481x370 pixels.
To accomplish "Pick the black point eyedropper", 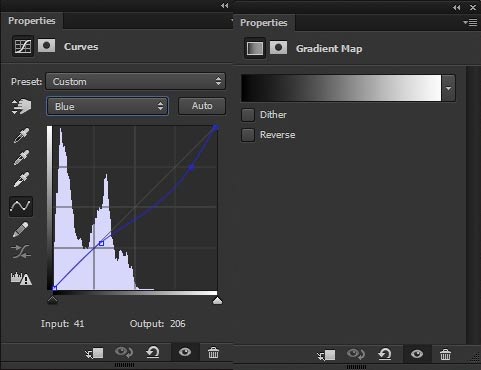I will click(x=21, y=135).
